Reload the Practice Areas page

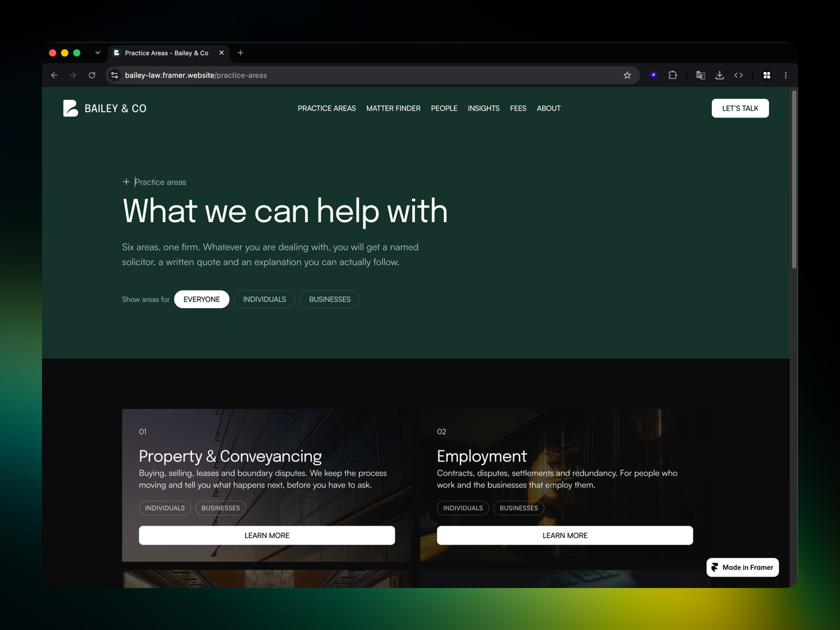92,75
